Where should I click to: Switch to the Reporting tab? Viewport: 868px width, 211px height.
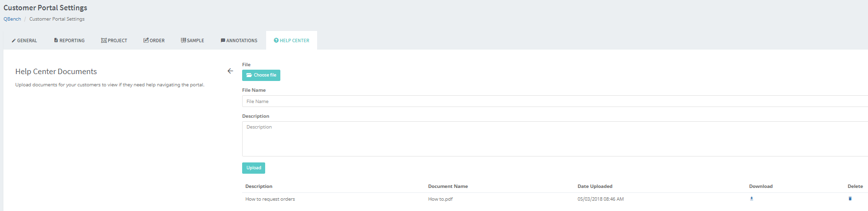click(x=70, y=41)
